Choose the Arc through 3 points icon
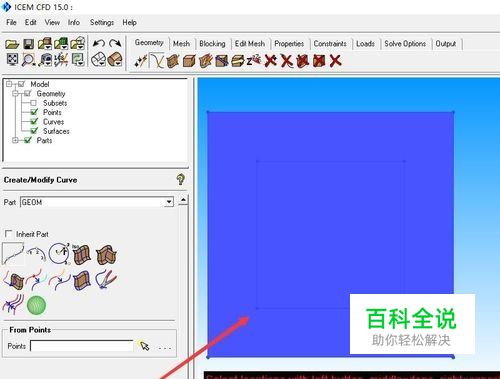This screenshot has height=379, width=500. [36, 255]
